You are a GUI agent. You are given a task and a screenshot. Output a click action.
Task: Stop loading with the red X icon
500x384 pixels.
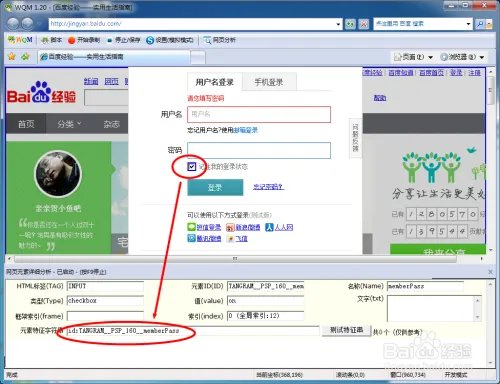[364, 24]
